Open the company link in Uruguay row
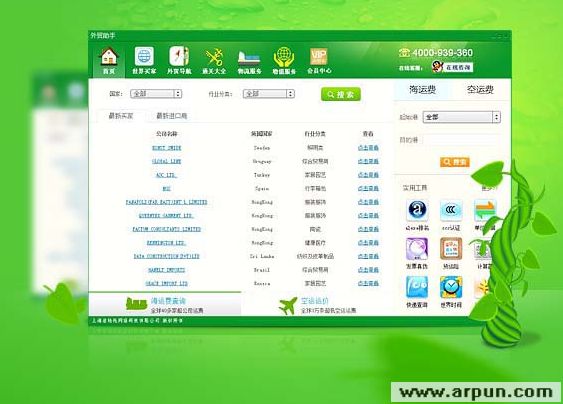This screenshot has width=563, height=404. click(x=166, y=162)
